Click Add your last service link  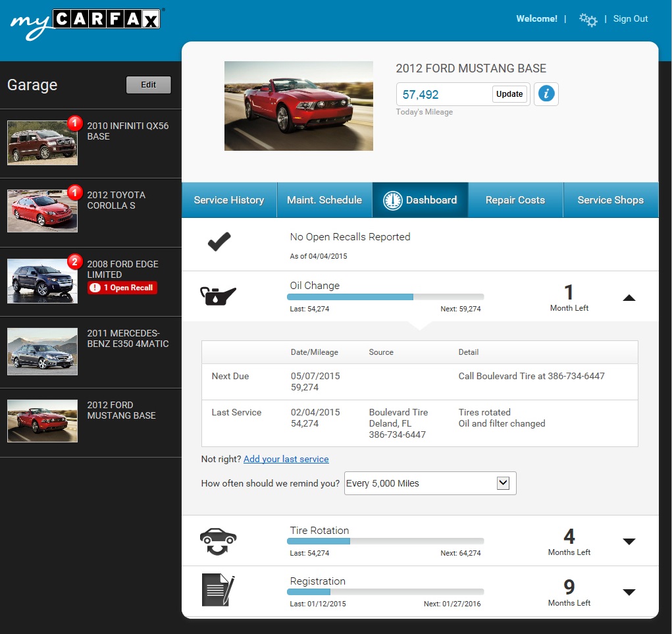point(286,459)
